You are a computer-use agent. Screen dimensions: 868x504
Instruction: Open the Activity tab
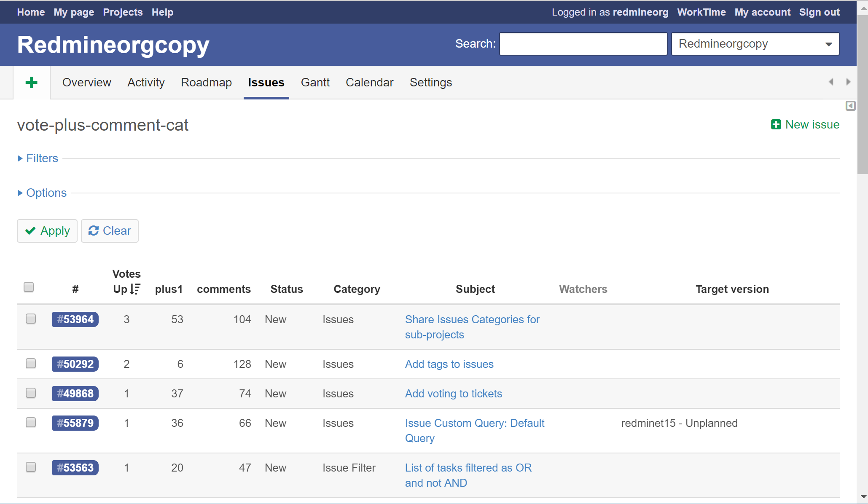pyautogui.click(x=146, y=82)
